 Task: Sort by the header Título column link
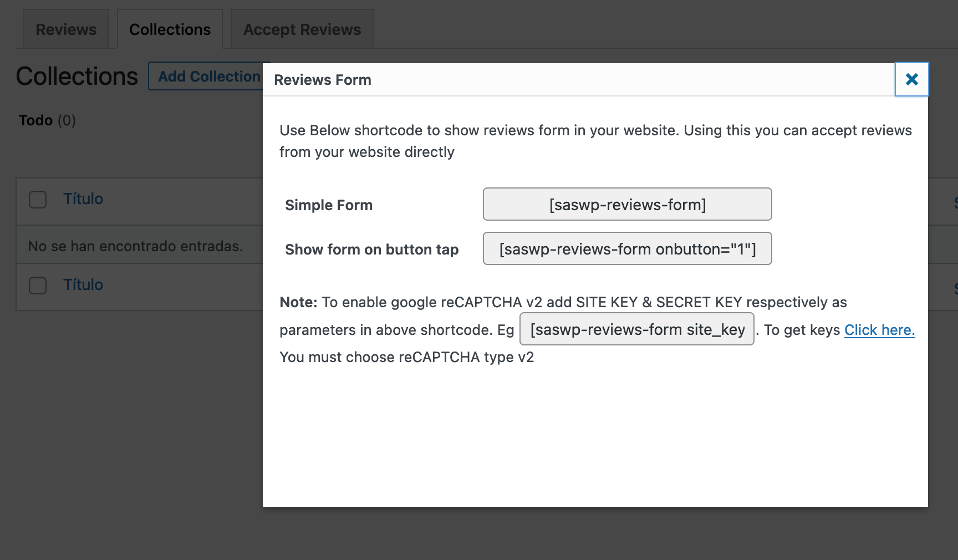(x=83, y=198)
